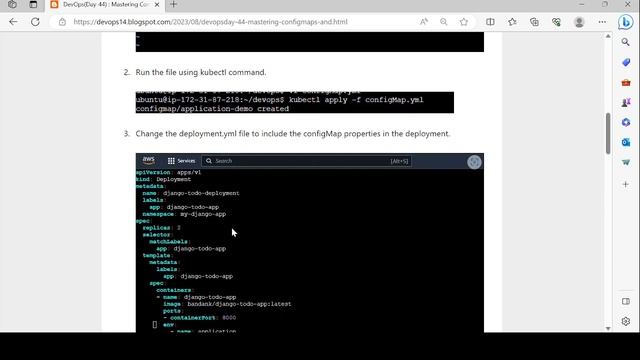Click Services in the embedded AWS bar
The image size is (640, 360).
pyautogui.click(x=182, y=161)
